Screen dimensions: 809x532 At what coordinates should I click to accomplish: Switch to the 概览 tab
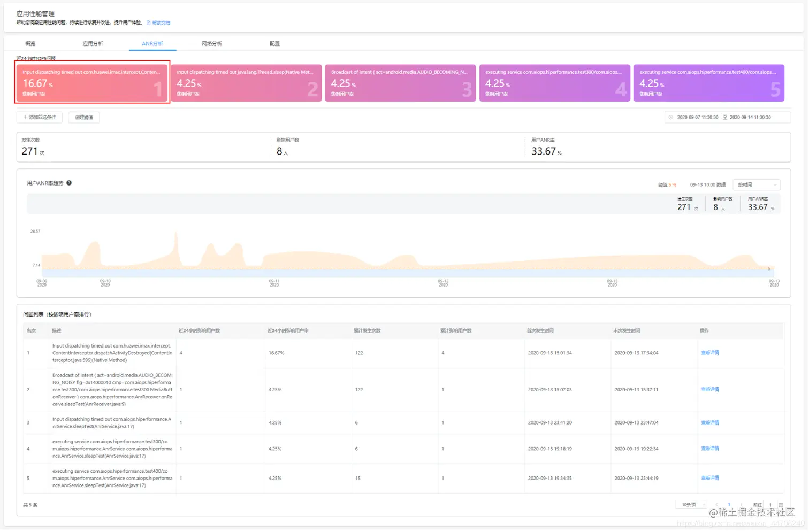point(30,43)
